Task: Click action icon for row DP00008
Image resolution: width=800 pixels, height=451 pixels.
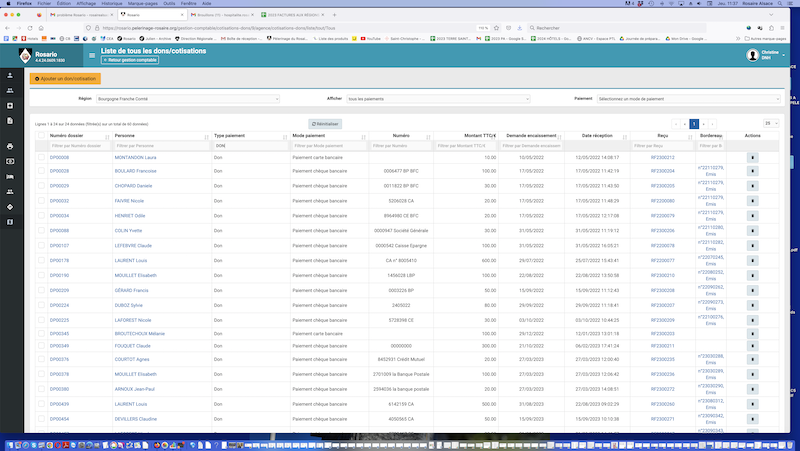Action: (x=752, y=158)
